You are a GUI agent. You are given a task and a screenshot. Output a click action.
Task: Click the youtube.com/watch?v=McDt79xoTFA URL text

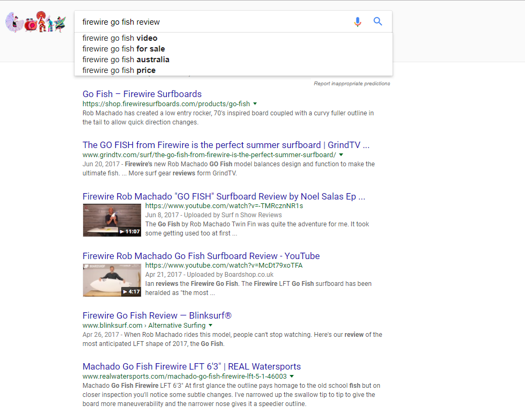[224, 266]
